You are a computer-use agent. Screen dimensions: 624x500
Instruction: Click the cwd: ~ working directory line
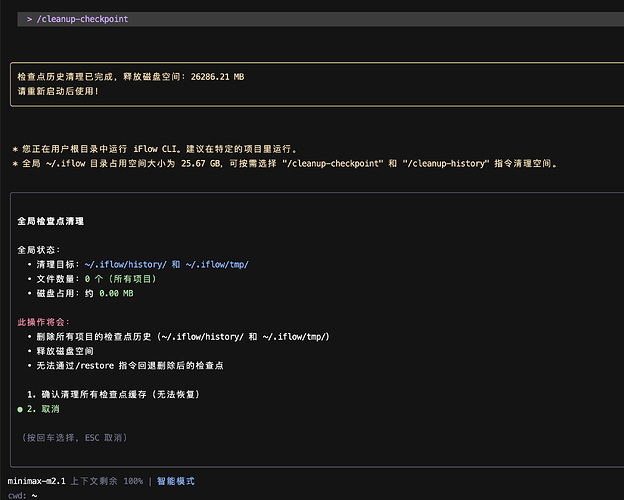(x=23, y=495)
